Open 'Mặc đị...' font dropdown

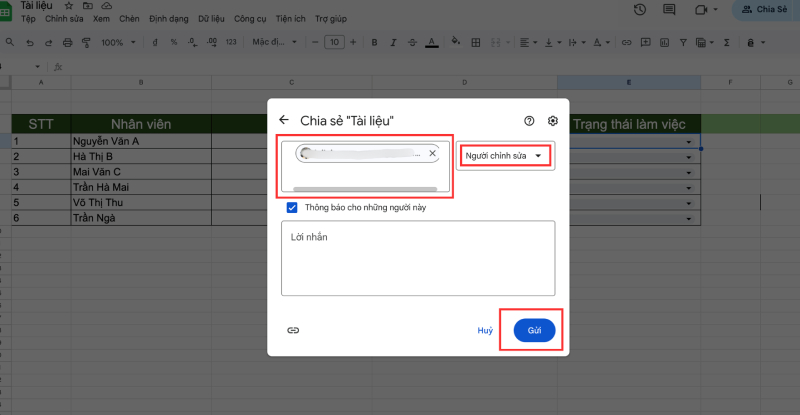click(274, 42)
